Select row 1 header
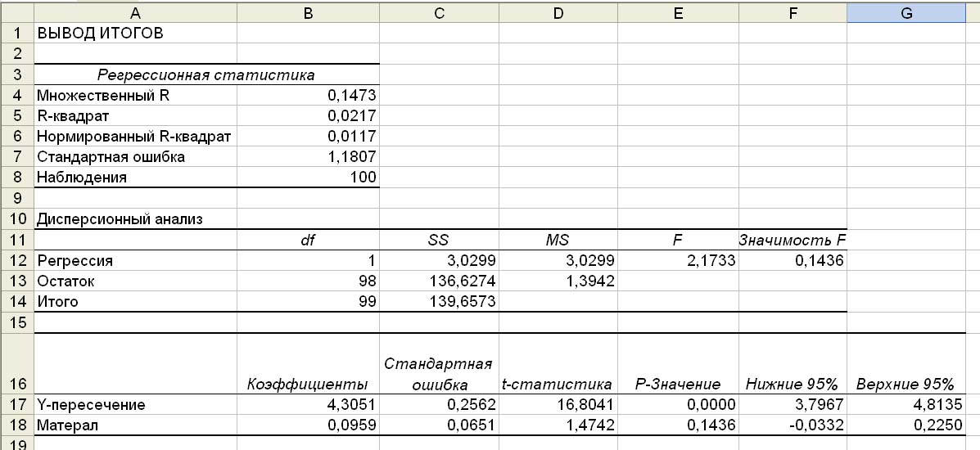This screenshot has width=980, height=450. click(17, 33)
